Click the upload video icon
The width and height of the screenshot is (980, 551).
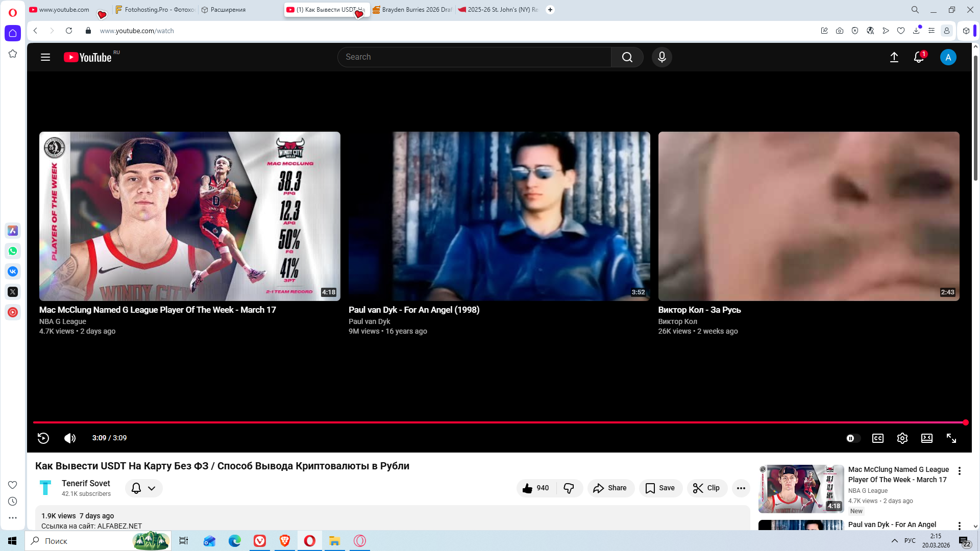point(894,57)
